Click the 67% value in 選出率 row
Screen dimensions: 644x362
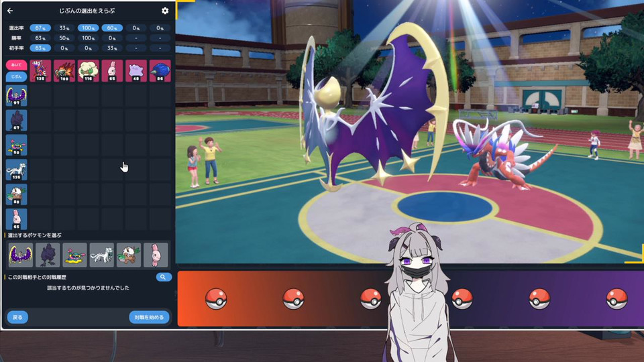(x=40, y=28)
